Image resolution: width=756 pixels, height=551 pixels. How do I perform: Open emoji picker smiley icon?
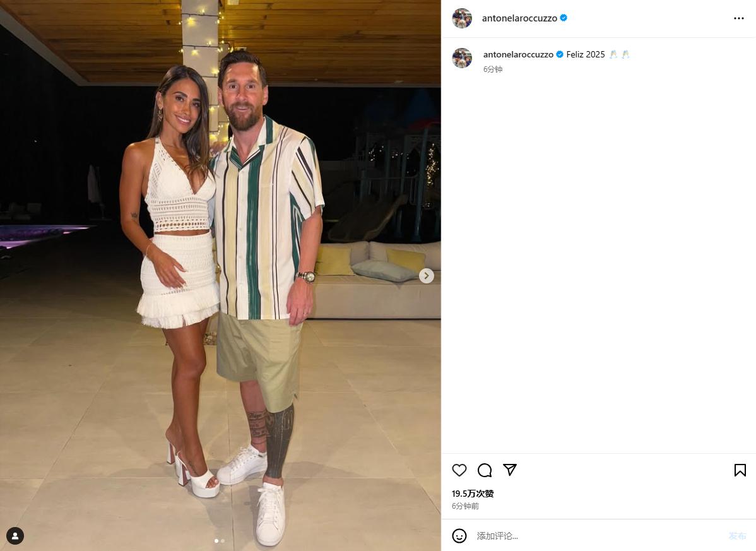[459, 536]
